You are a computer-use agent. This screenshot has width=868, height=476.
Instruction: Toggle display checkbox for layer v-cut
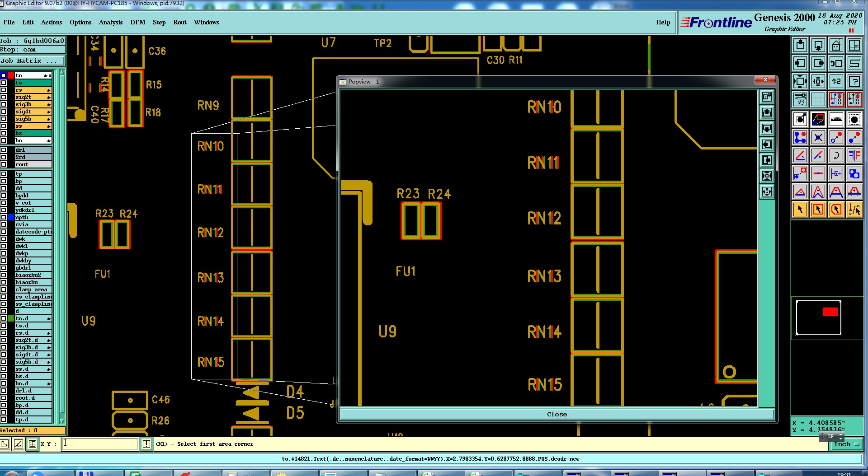4,203
